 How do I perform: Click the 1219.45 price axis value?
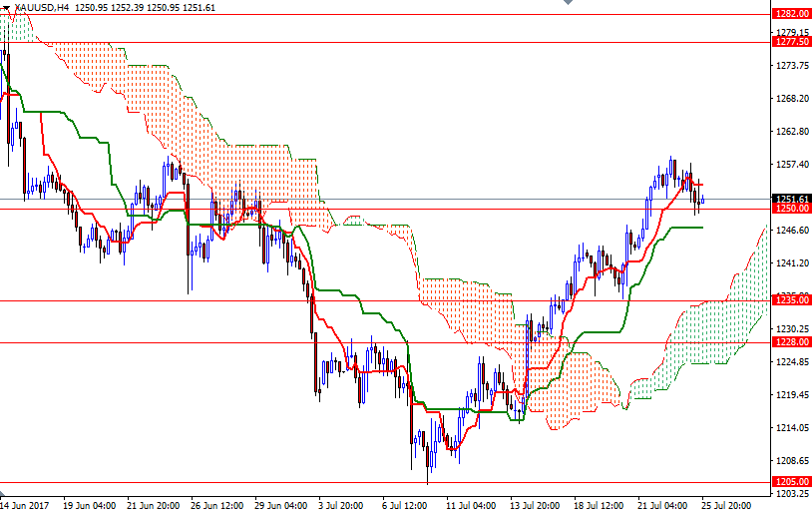792,395
